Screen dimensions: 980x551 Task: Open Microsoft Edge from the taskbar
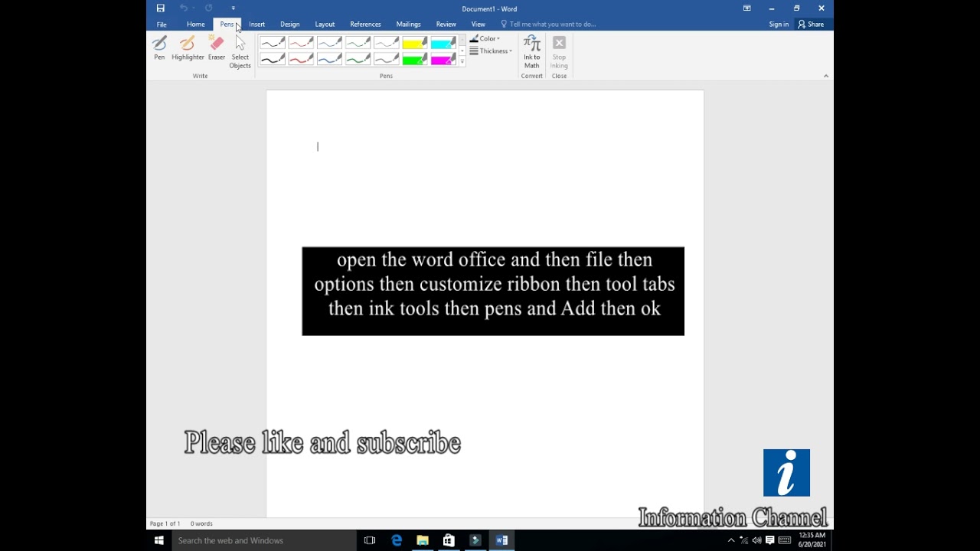(397, 540)
